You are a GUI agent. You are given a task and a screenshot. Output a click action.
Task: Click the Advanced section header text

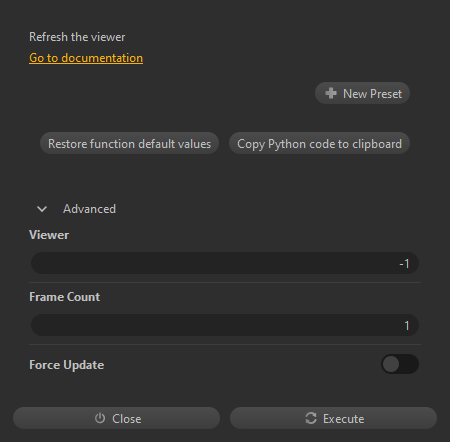point(89,209)
